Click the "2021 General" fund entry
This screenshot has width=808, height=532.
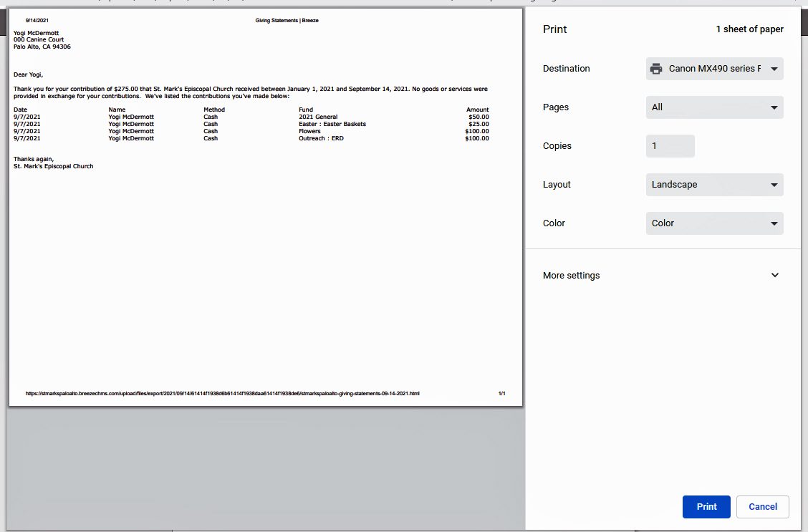[318, 117]
